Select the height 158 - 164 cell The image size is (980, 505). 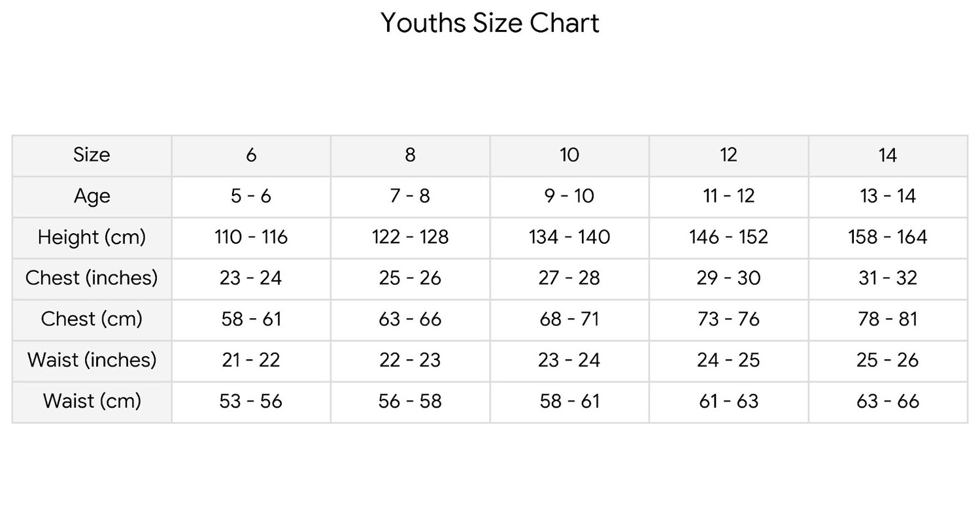point(887,236)
